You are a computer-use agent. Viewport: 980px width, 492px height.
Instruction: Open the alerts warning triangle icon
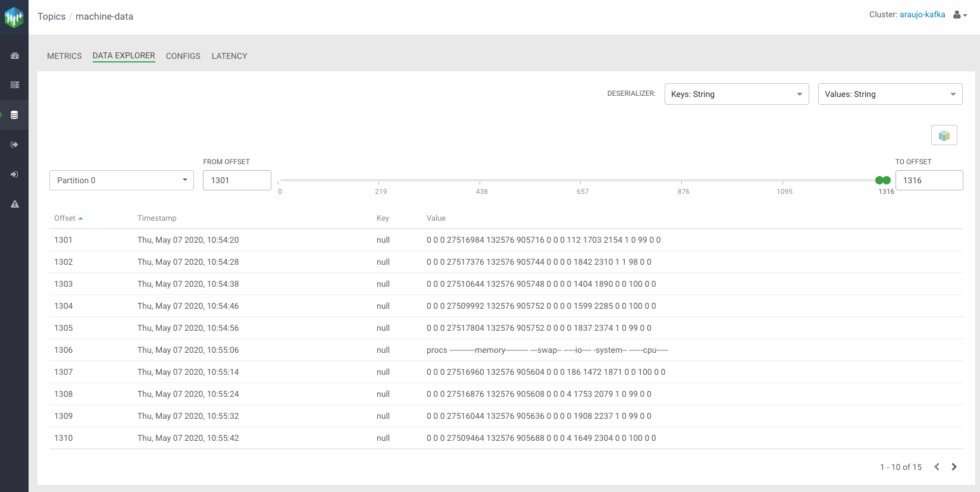15,204
